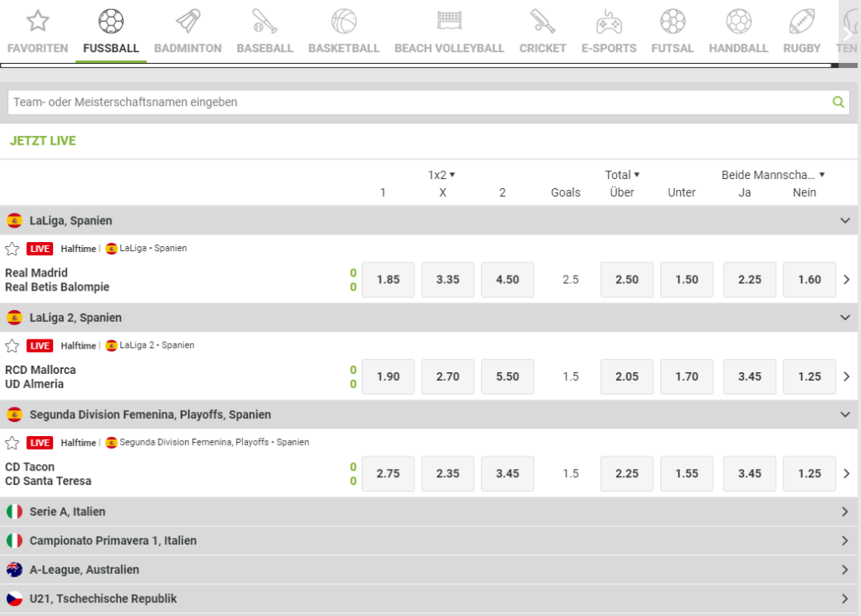Image resolution: width=861 pixels, height=616 pixels.
Task: Select Ja odds 2.25 for Real Madrid match
Action: (749, 280)
